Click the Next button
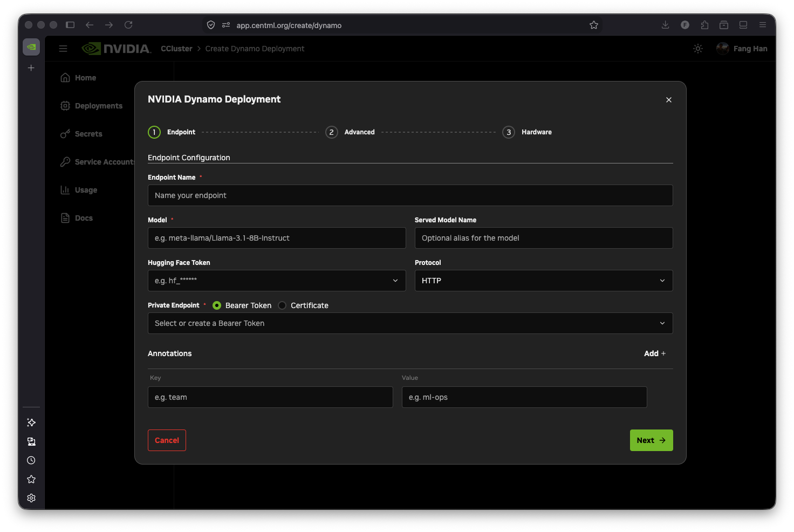Image resolution: width=794 pixels, height=532 pixels. click(x=652, y=440)
